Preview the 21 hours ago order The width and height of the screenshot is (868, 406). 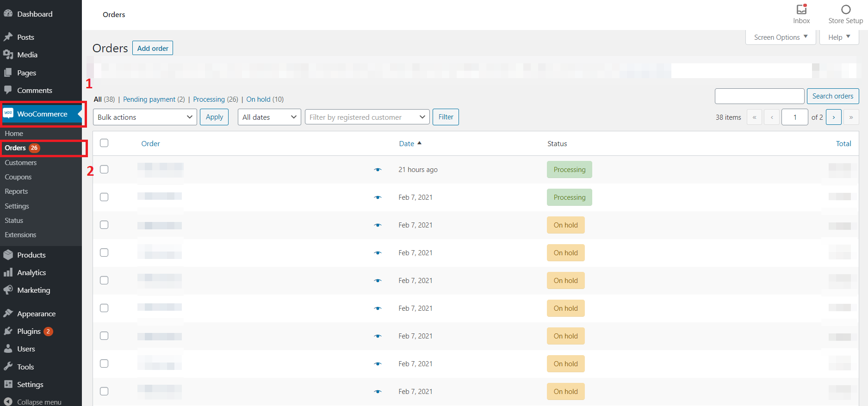pos(378,170)
